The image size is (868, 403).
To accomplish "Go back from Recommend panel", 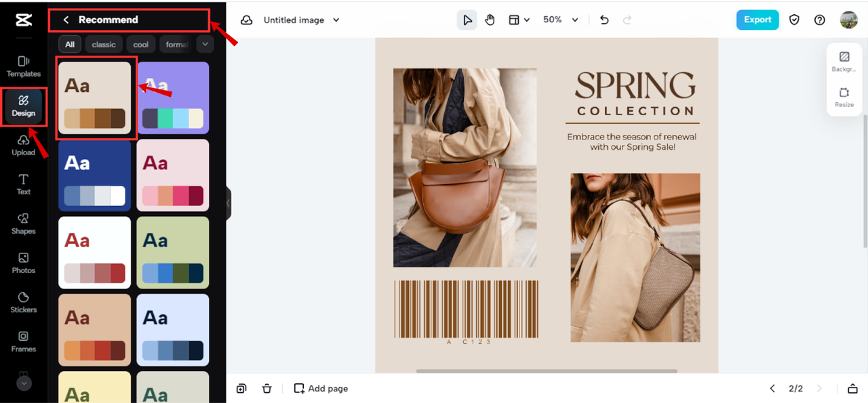I will tap(66, 20).
